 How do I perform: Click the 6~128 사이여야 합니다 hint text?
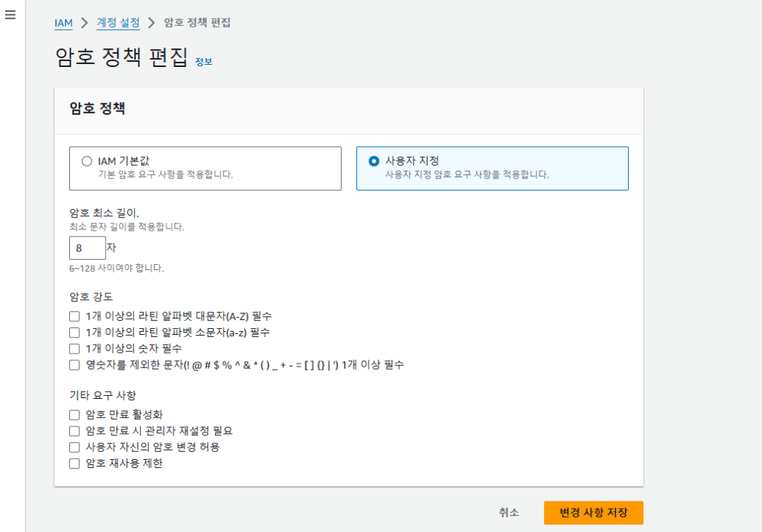[x=117, y=268]
